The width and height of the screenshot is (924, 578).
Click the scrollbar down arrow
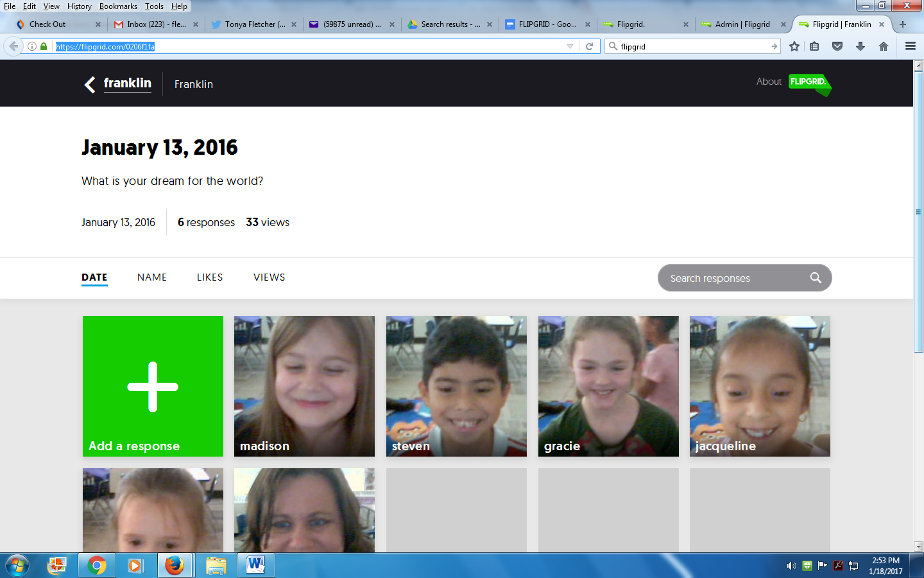point(918,547)
